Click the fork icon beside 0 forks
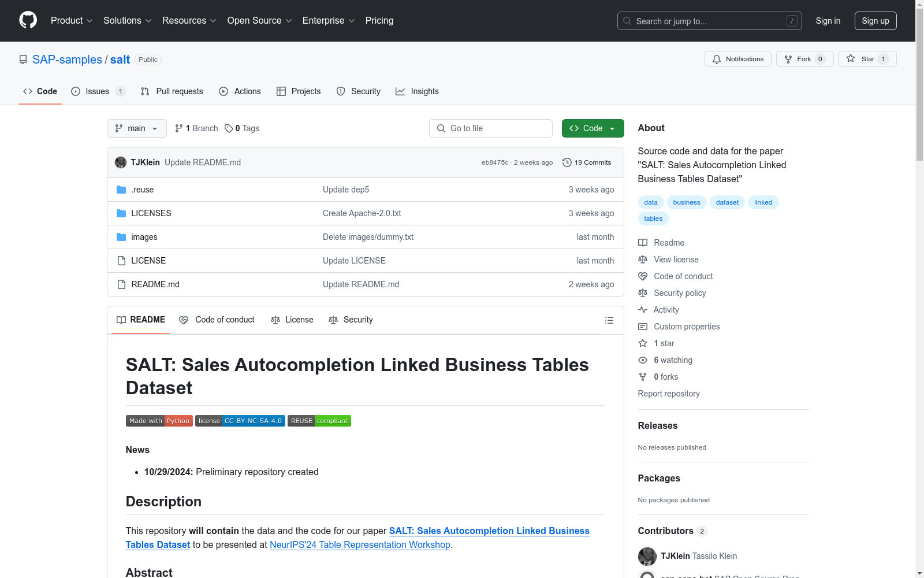Image resolution: width=924 pixels, height=578 pixels. click(643, 377)
